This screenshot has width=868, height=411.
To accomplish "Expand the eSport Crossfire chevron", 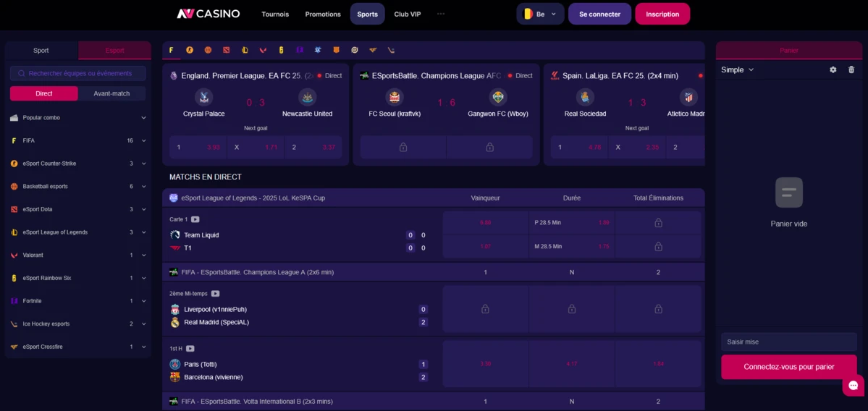I will point(144,347).
